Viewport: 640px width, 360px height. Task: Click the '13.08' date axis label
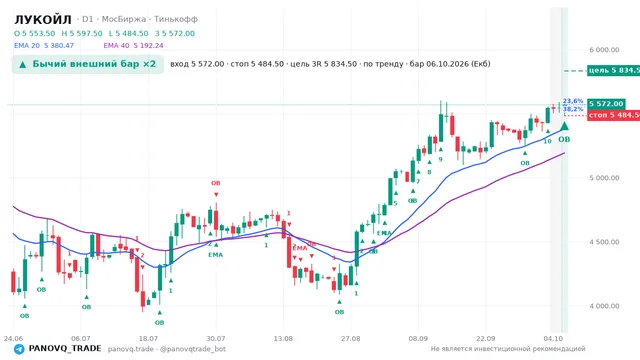283,339
